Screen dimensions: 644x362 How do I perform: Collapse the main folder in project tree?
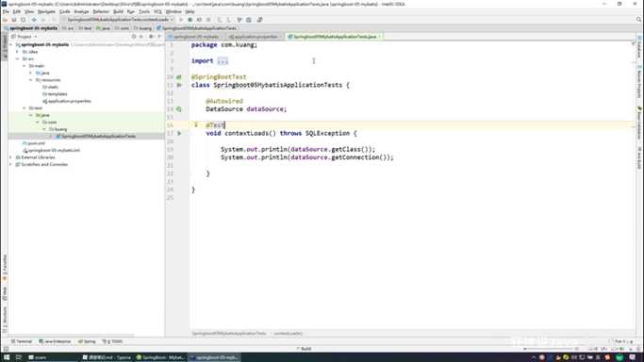pyautogui.click(x=25, y=66)
